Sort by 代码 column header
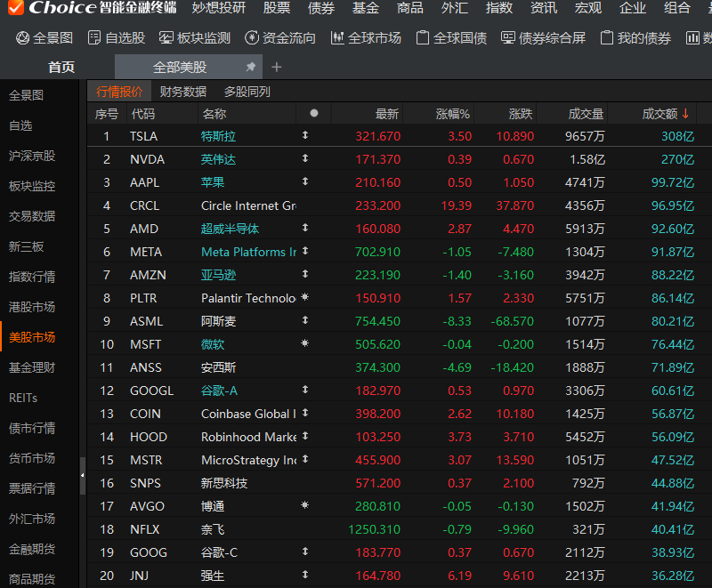712x588 pixels. click(142, 114)
